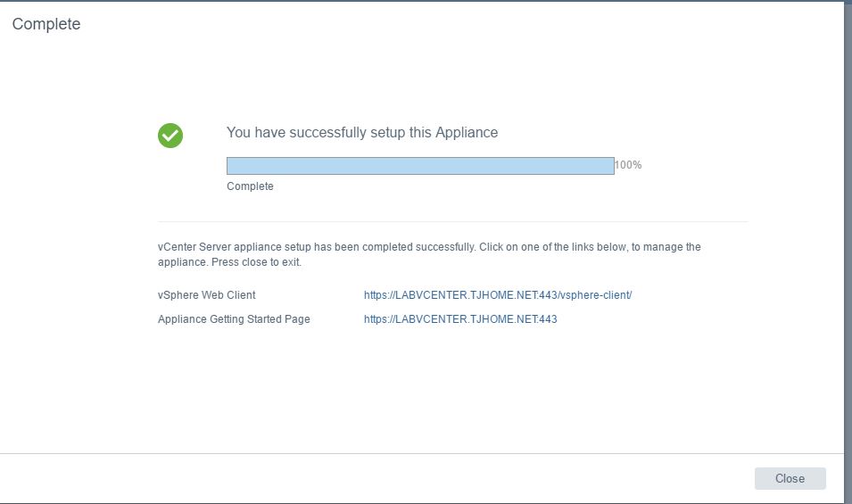Click the 100% progress label

[629, 164]
